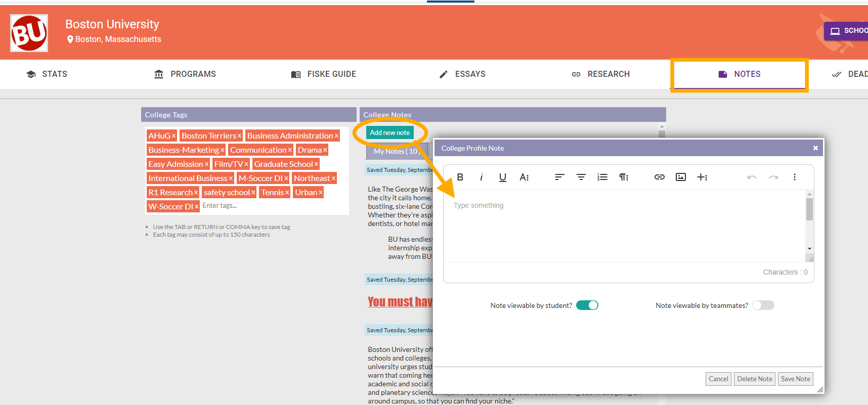
Task: Remove the International Business tag
Action: click(x=231, y=178)
